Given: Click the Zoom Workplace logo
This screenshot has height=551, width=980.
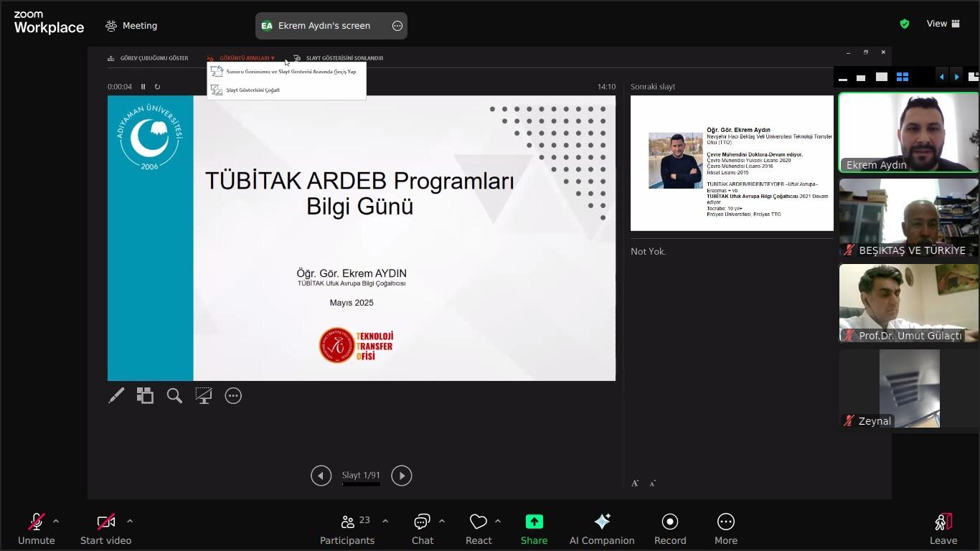Looking at the screenshot, I should [x=49, y=23].
